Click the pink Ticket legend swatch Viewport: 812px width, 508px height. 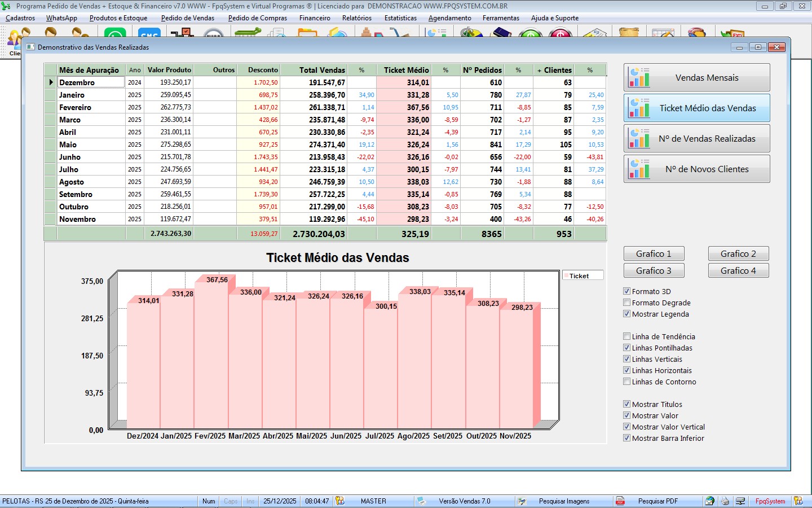[566, 276]
